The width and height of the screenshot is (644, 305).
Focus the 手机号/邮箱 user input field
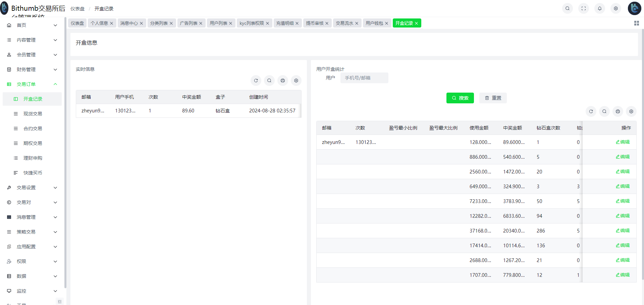point(364,78)
